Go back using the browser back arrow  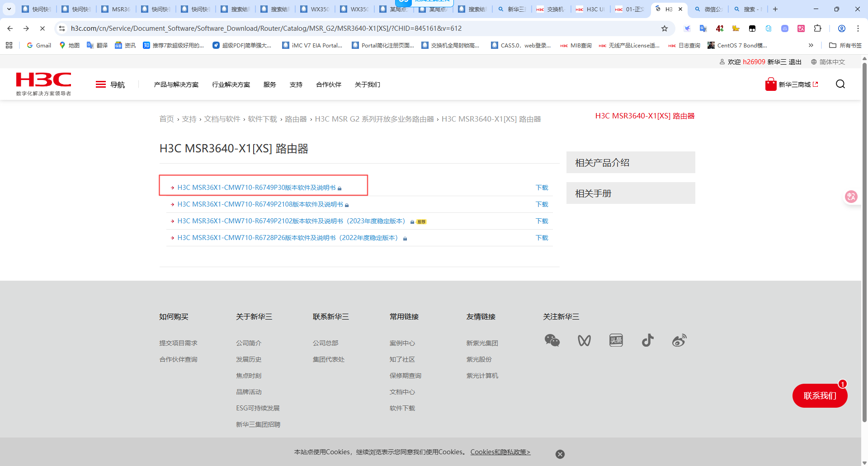click(x=10, y=28)
